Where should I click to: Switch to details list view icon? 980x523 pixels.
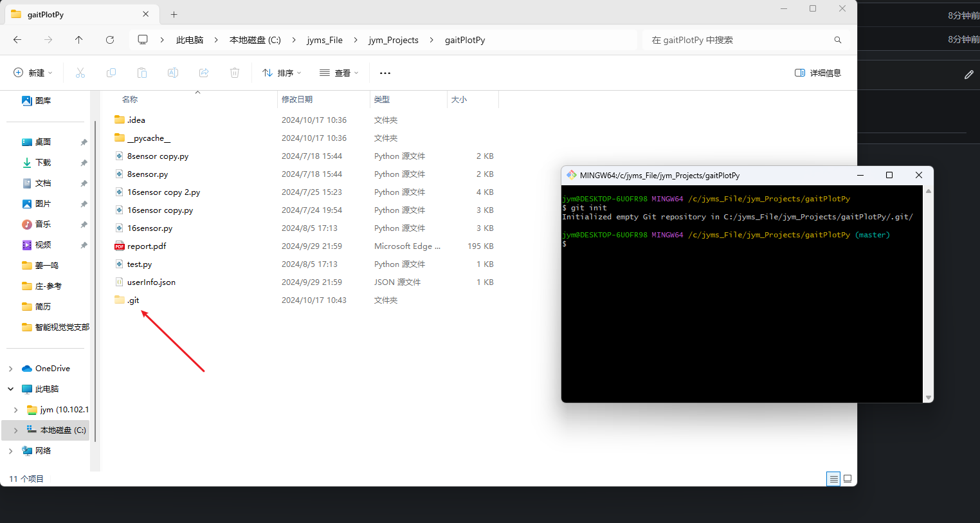click(833, 479)
